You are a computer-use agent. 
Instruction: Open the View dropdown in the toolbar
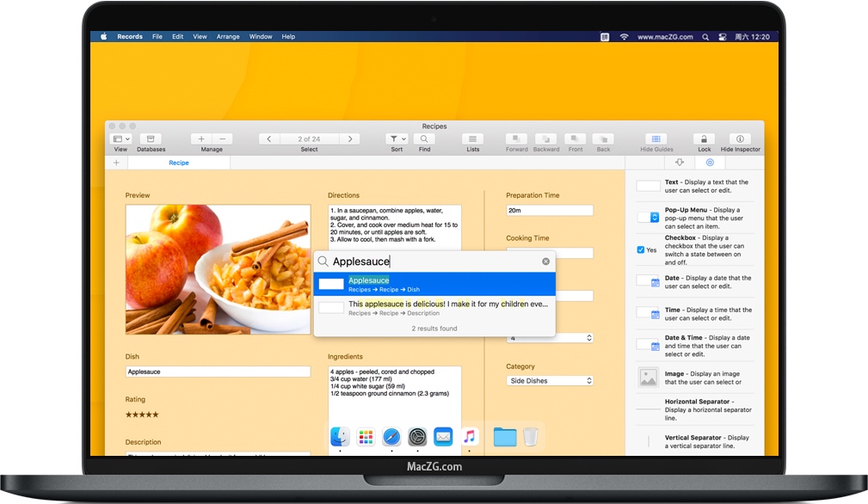(x=120, y=138)
